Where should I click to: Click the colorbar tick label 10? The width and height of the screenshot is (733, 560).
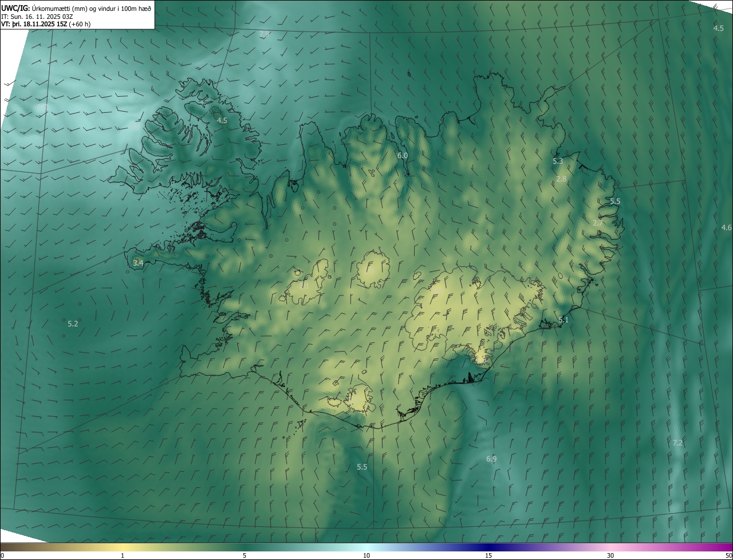click(x=366, y=556)
